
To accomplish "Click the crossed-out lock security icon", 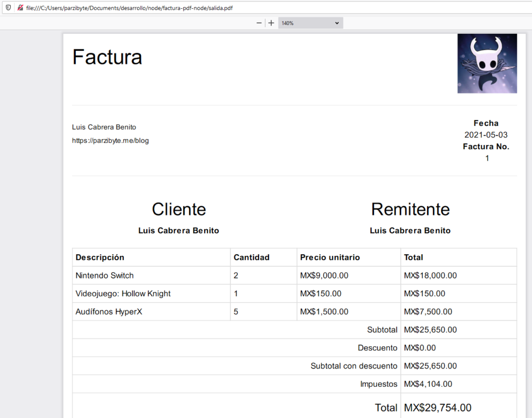I will click(x=20, y=8).
